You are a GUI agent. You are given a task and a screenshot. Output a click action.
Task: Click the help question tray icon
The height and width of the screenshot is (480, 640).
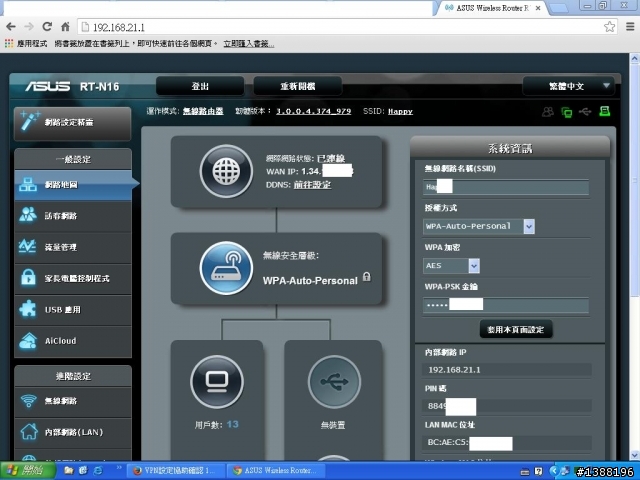point(538,471)
